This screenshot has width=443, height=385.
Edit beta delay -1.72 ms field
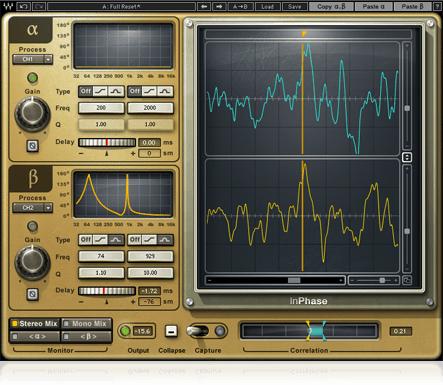(149, 291)
